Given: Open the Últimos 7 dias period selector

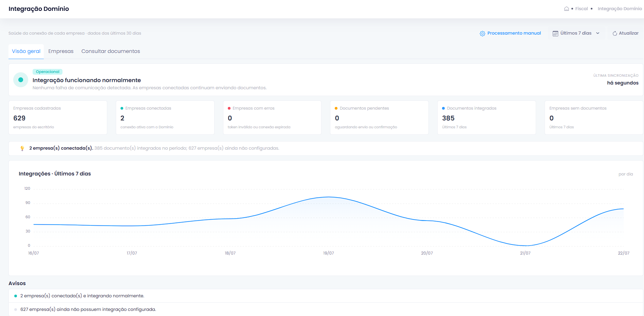Looking at the screenshot, I should pos(576,33).
